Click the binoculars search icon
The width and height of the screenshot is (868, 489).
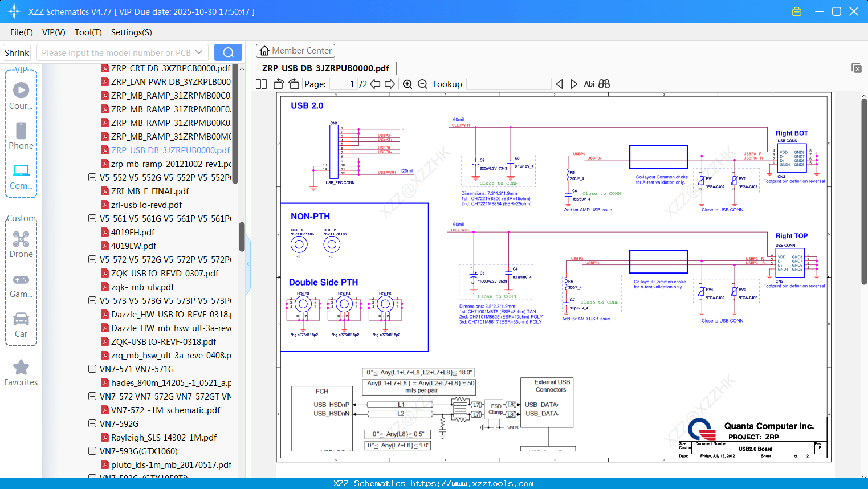coord(604,84)
